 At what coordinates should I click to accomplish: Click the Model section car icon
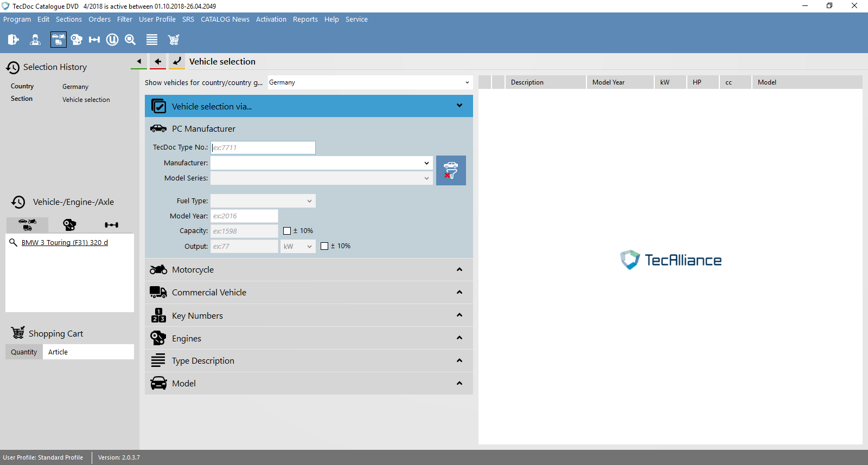[x=158, y=383]
